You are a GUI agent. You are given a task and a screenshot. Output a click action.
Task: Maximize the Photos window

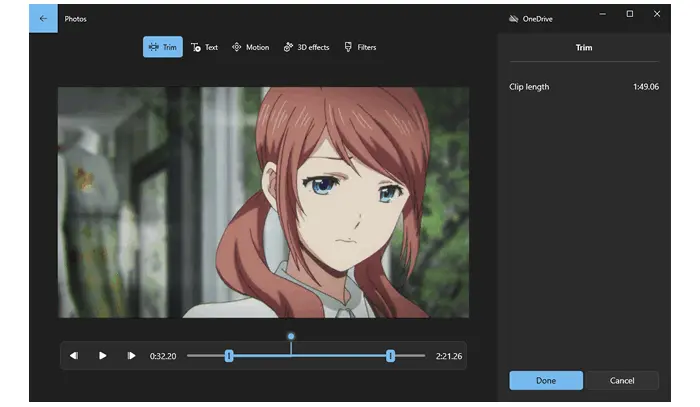[630, 14]
